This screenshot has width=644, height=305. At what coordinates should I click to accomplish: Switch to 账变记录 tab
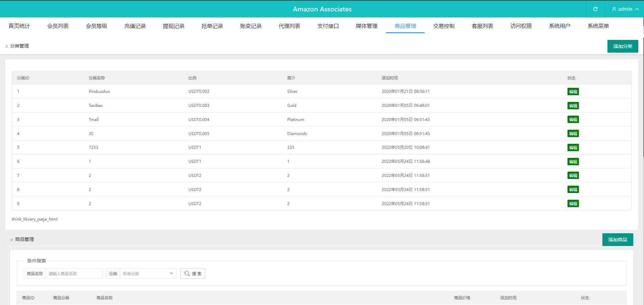[x=251, y=26]
